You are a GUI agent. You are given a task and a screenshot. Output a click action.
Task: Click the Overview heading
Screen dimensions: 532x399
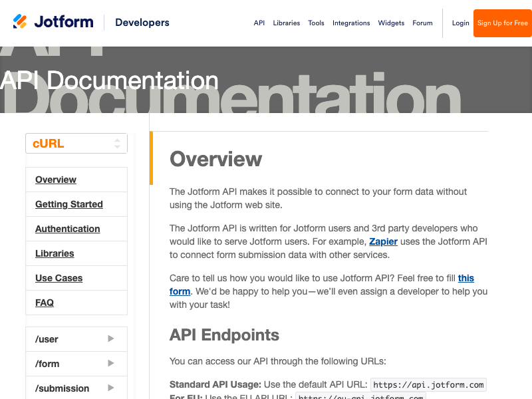215,159
